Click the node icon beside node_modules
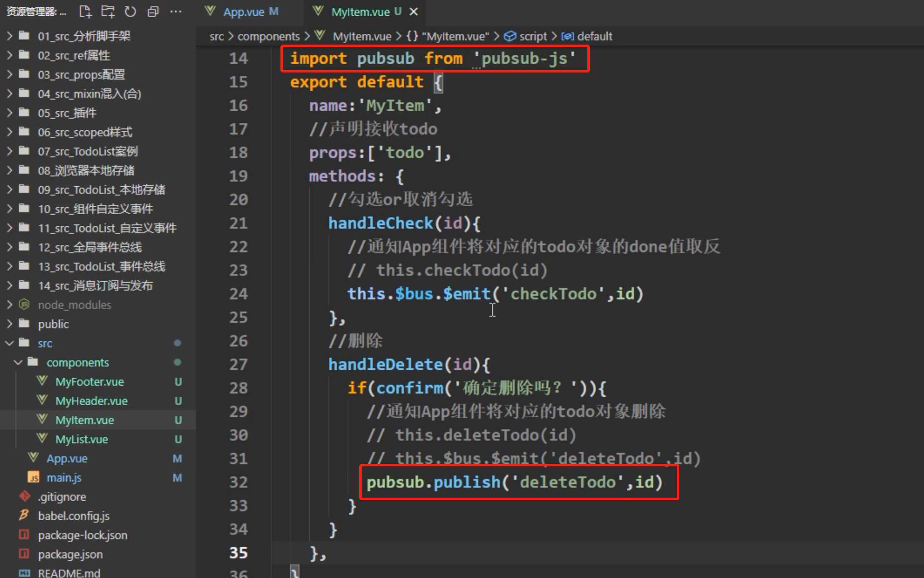The height and width of the screenshot is (578, 924). (x=24, y=305)
